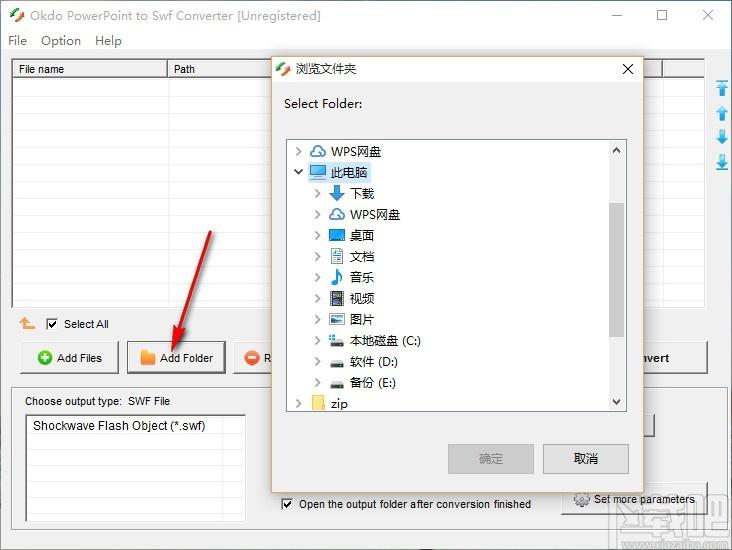Click Set more parameters button
Image resolution: width=732 pixels, height=550 pixels.
coord(634,499)
